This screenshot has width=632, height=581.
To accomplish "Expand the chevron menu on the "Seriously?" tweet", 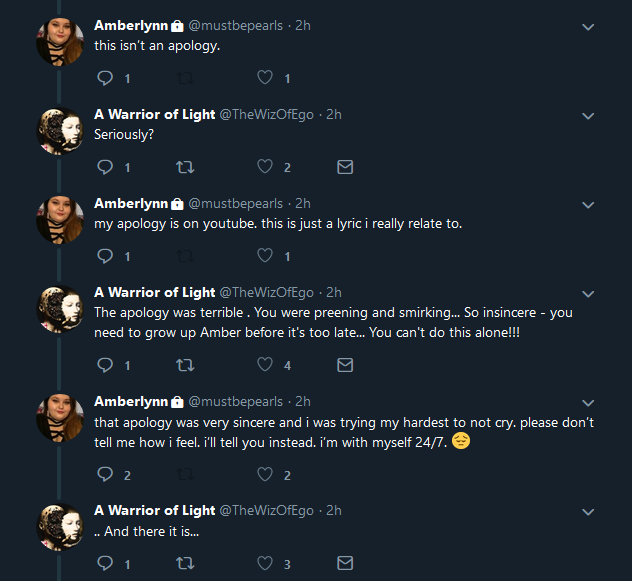I will point(588,116).
